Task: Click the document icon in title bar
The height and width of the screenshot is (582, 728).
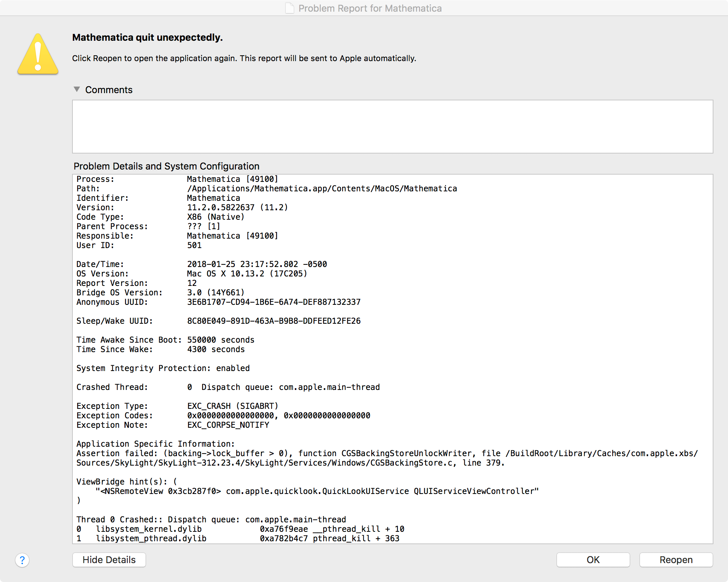Action: pyautogui.click(x=290, y=8)
